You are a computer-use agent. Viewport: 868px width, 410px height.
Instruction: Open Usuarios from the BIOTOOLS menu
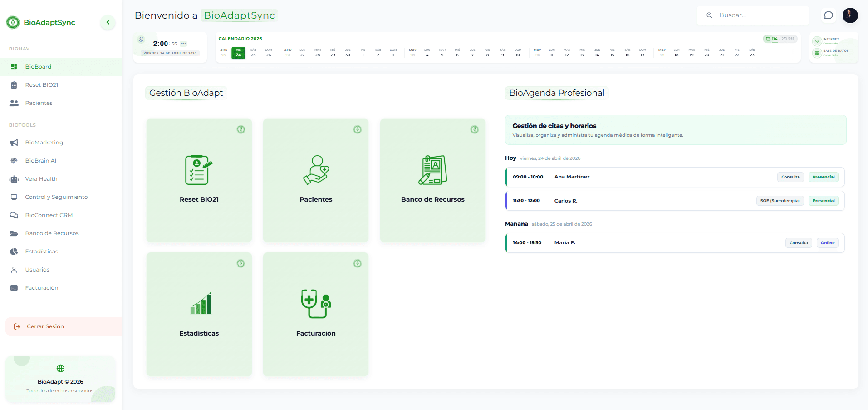(37, 269)
